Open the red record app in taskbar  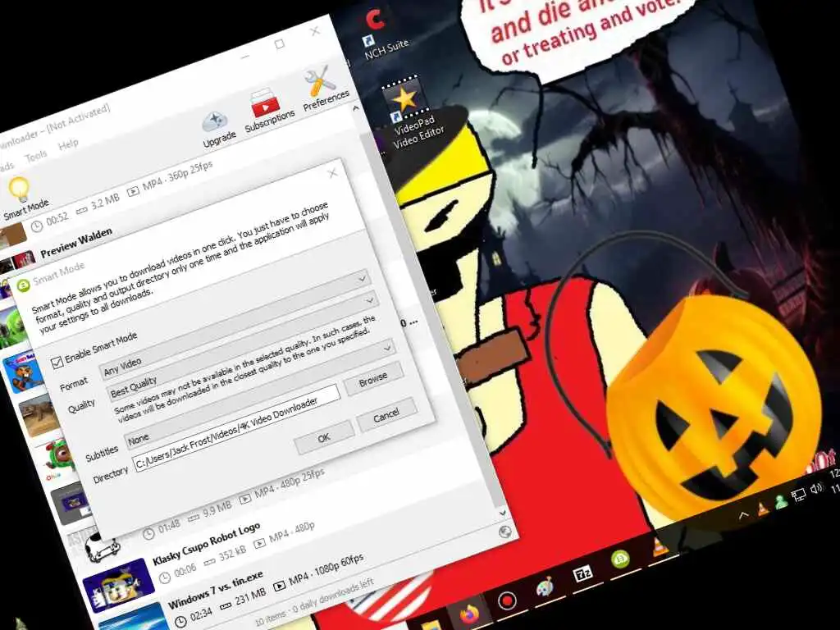pos(507,601)
